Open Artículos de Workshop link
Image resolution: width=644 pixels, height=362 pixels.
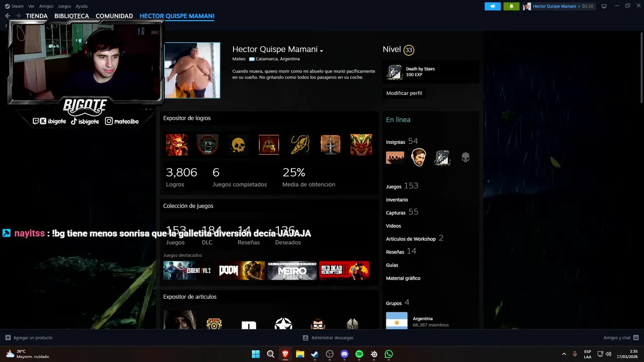[x=411, y=239]
